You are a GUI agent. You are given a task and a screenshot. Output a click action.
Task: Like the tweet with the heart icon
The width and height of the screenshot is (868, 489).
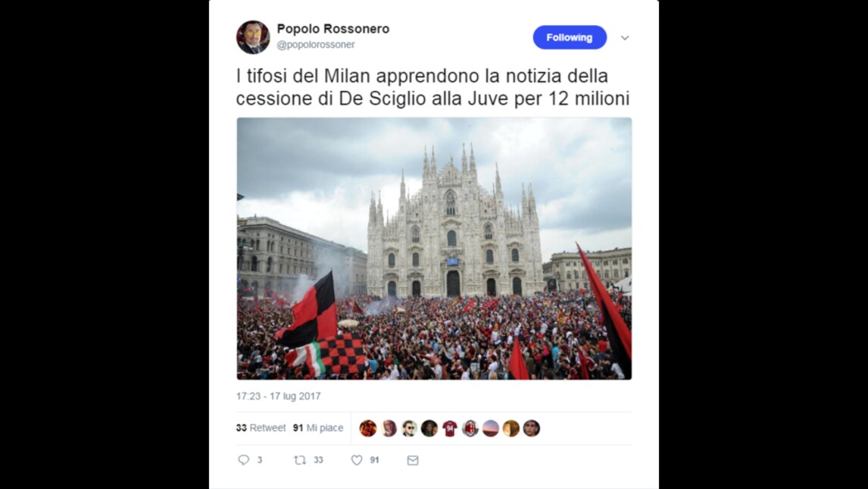click(x=357, y=460)
